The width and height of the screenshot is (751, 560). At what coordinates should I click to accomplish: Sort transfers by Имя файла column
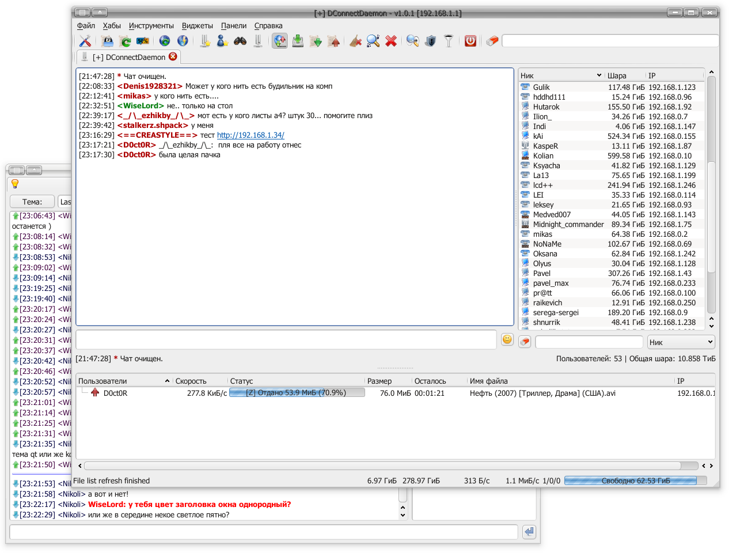571,381
